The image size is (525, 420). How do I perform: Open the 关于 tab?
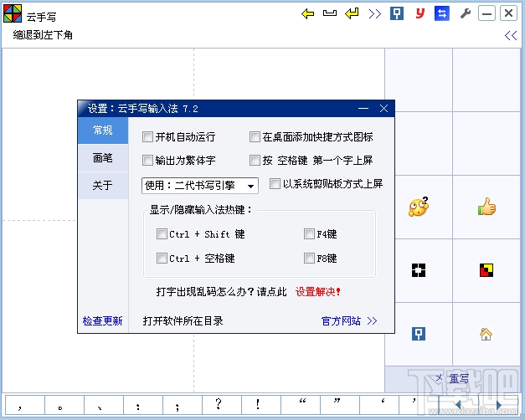[103, 186]
